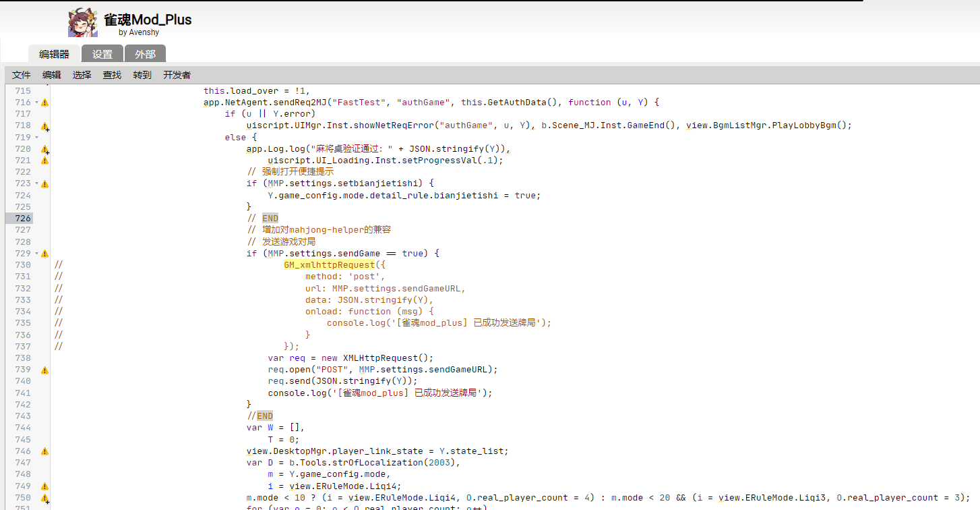
Task: Click the warning icon on line 749
Action: 44,486
